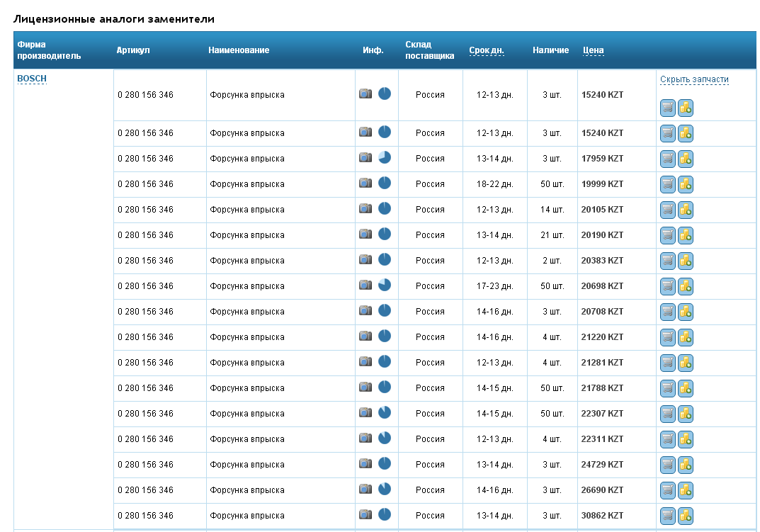760x532 pixels.
Task: Open camera icon in 20190 KZT row
Action: [365, 234]
